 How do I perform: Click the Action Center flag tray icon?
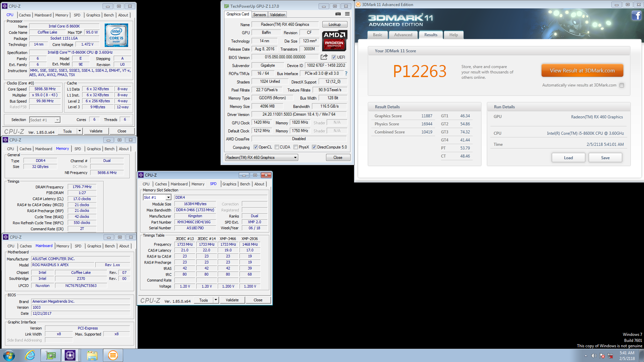(x=602, y=356)
